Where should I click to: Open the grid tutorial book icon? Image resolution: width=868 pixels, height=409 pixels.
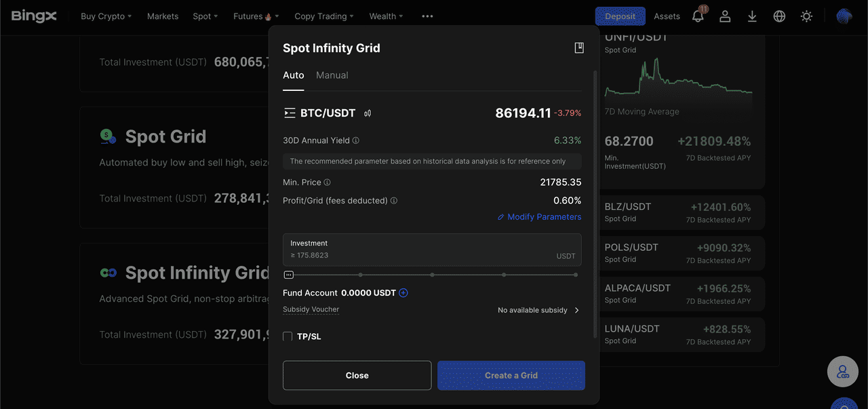(578, 47)
